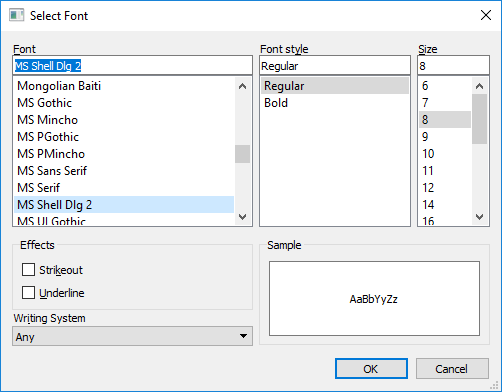Enable the Underline checkbox
This screenshot has height=392, width=502.
coord(28,293)
